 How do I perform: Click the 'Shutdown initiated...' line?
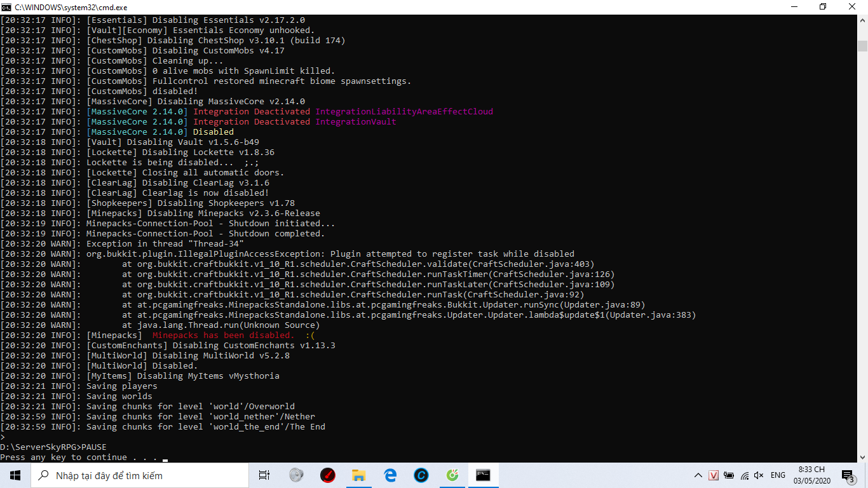tap(168, 223)
